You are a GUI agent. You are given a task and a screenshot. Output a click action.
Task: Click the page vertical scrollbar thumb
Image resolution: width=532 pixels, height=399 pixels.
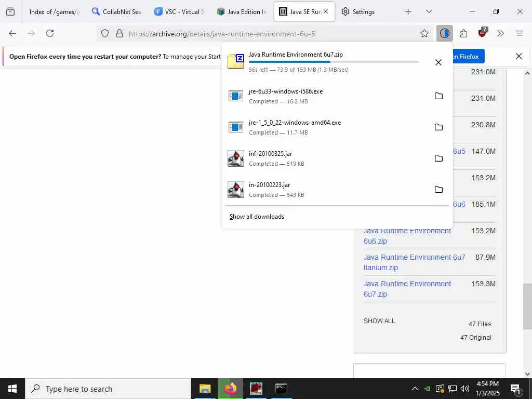coord(527,307)
